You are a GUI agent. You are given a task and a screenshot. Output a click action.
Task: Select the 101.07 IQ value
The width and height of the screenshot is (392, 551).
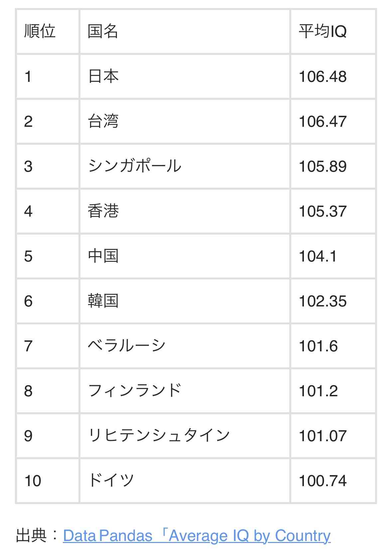pyautogui.click(x=323, y=436)
